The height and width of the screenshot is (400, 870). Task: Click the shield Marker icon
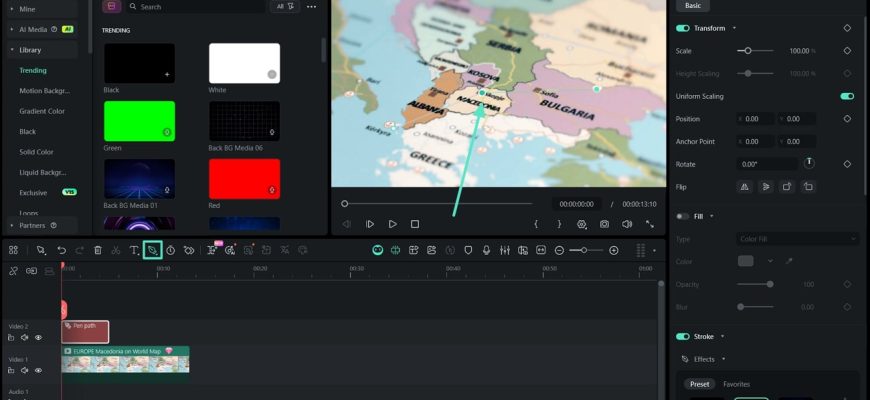pyautogui.click(x=468, y=251)
